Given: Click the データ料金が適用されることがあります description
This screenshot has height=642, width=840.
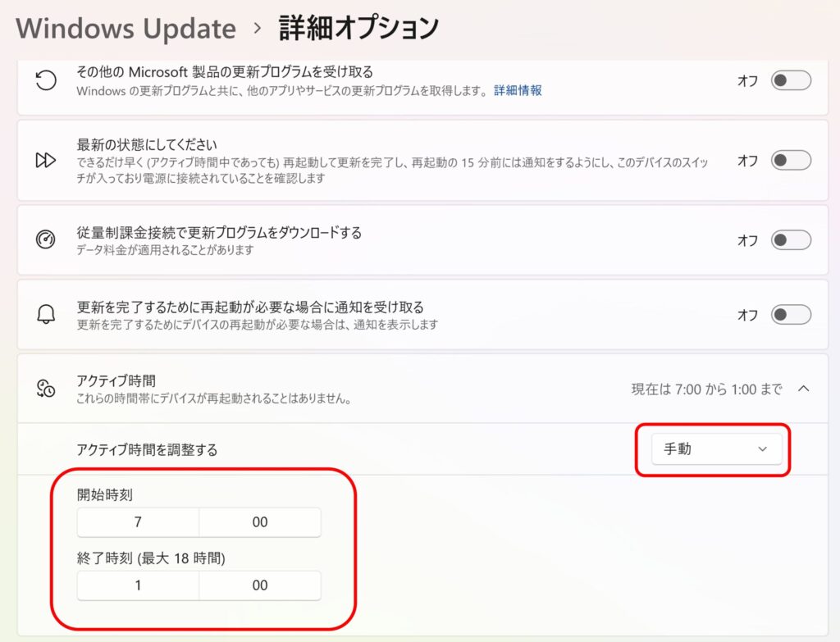Looking at the screenshot, I should pos(165,250).
